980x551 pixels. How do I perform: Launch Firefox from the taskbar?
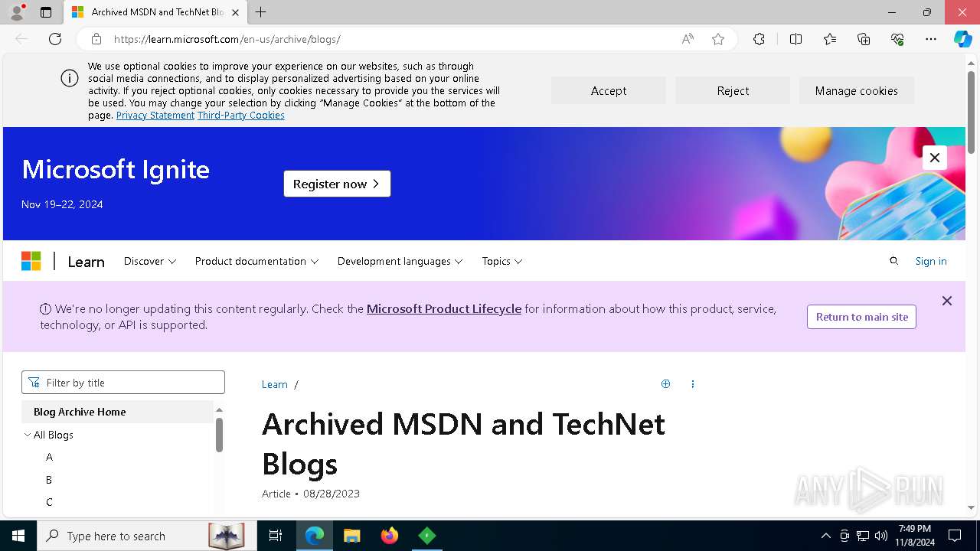point(390,536)
